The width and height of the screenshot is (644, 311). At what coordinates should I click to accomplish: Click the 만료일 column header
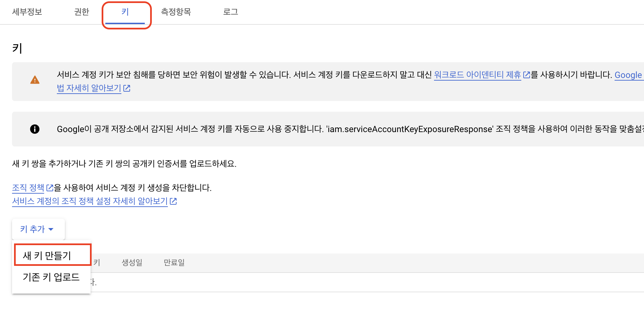(x=174, y=263)
